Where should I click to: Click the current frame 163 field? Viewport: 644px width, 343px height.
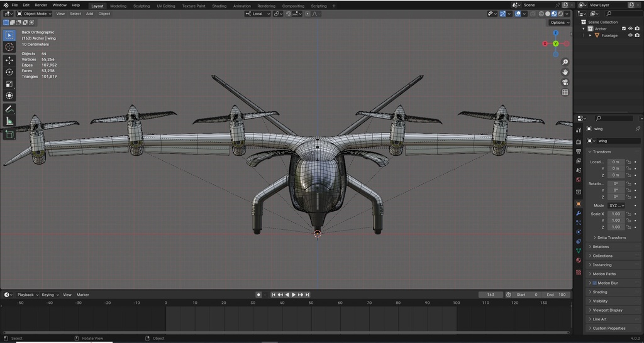[x=491, y=295]
